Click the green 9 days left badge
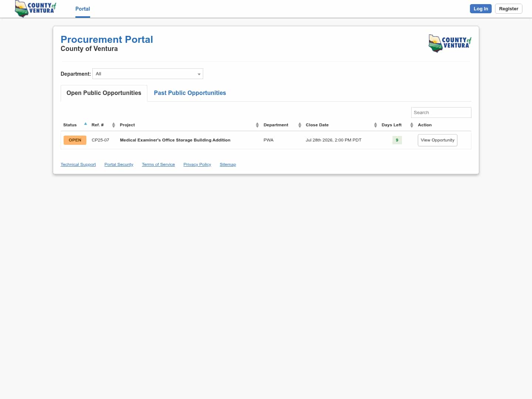 [x=397, y=140]
